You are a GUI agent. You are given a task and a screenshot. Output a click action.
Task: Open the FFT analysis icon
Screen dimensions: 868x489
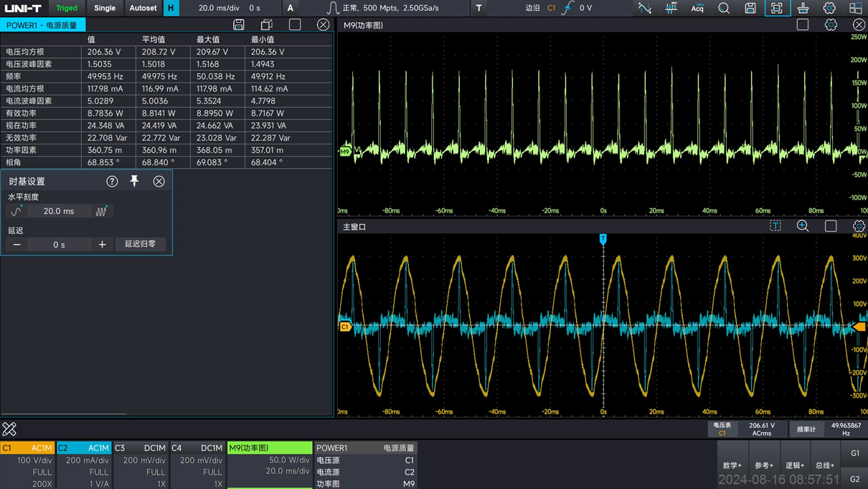pyautogui.click(x=671, y=8)
